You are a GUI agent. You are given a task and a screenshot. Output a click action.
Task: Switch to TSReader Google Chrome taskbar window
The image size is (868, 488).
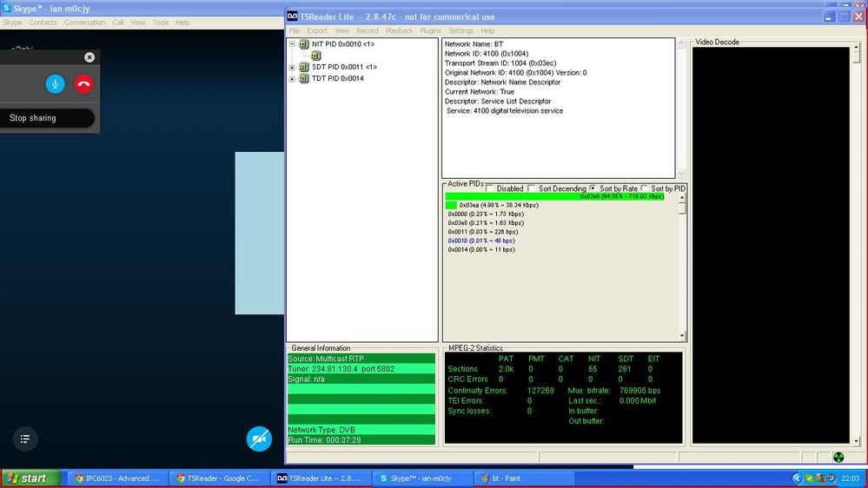219,478
